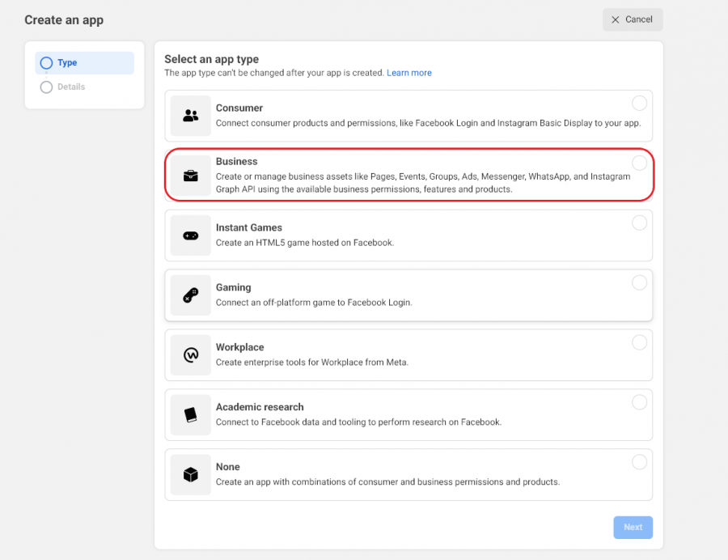Viewport: 728px width, 560px height.
Task: Click the 'Connect to Facebook data' description
Action: tap(358, 422)
